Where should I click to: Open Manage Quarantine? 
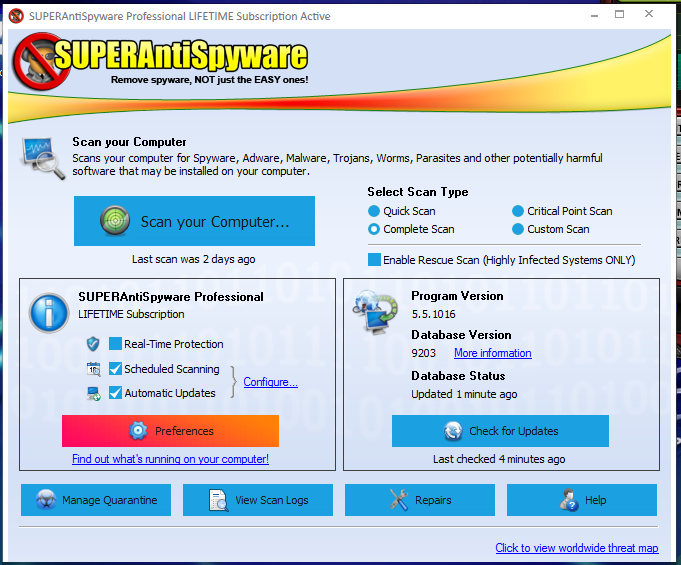point(96,500)
